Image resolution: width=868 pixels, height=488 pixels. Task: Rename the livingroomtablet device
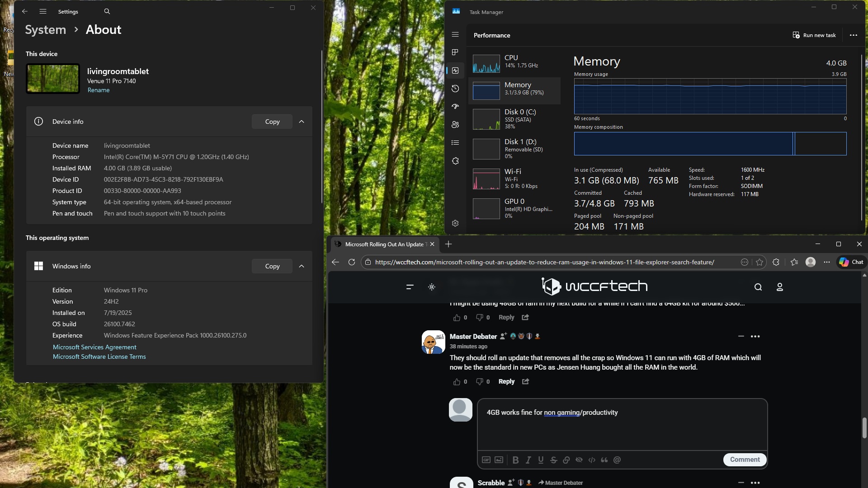(99, 90)
